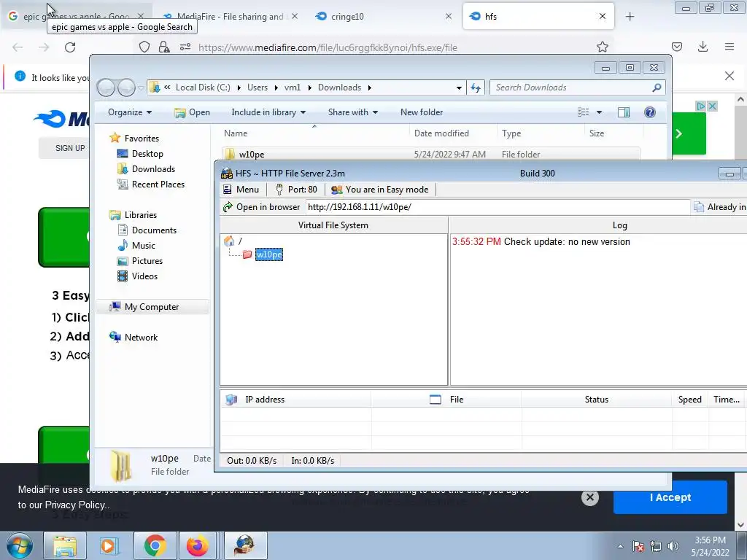Click vm1 in the Explorer breadcrumb
The image size is (747, 560).
tap(293, 87)
